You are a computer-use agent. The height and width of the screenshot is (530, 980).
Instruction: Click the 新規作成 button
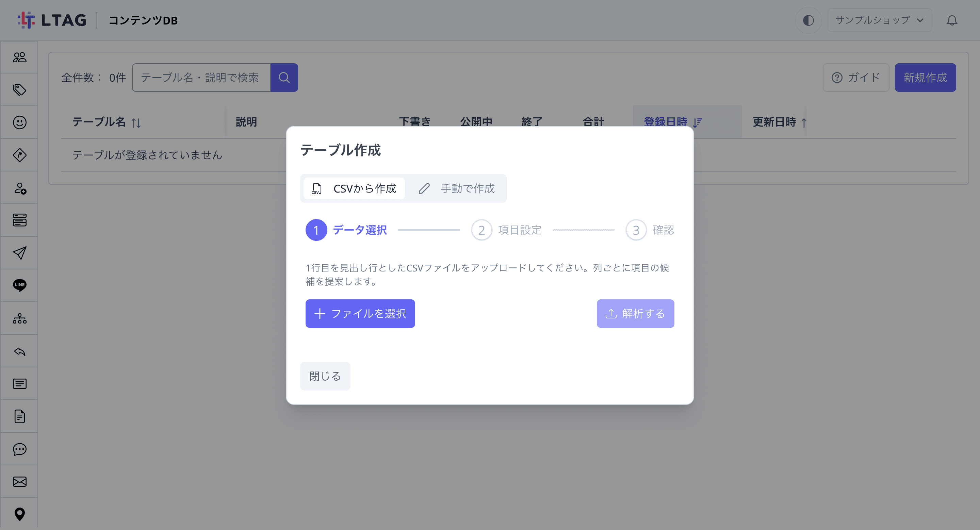pos(925,78)
